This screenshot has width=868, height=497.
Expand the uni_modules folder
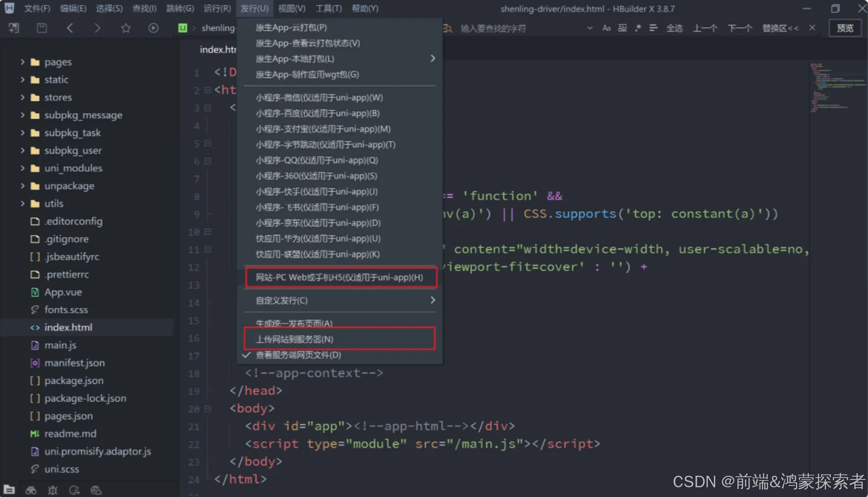pyautogui.click(x=23, y=168)
